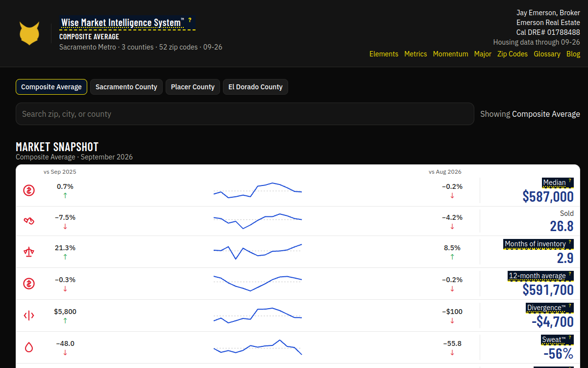This screenshot has width=588, height=368.
Task: Click the Divergence label
Action: pos(546,308)
